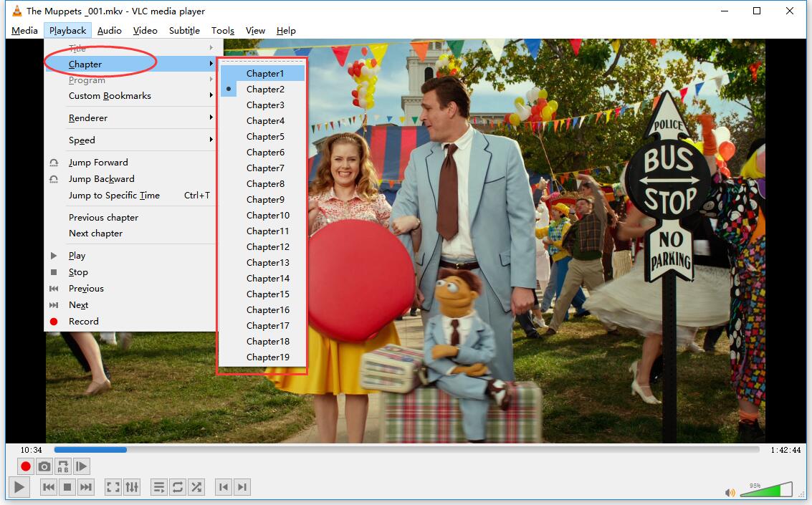Screen dimensions: 812x505
Task: Adjust the volume slider
Action: [766, 489]
